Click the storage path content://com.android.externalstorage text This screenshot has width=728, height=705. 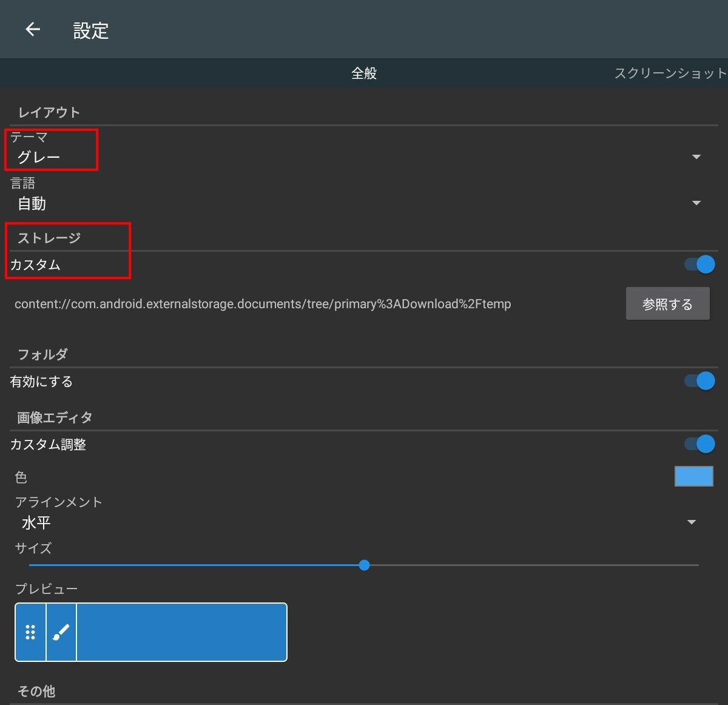(263, 304)
